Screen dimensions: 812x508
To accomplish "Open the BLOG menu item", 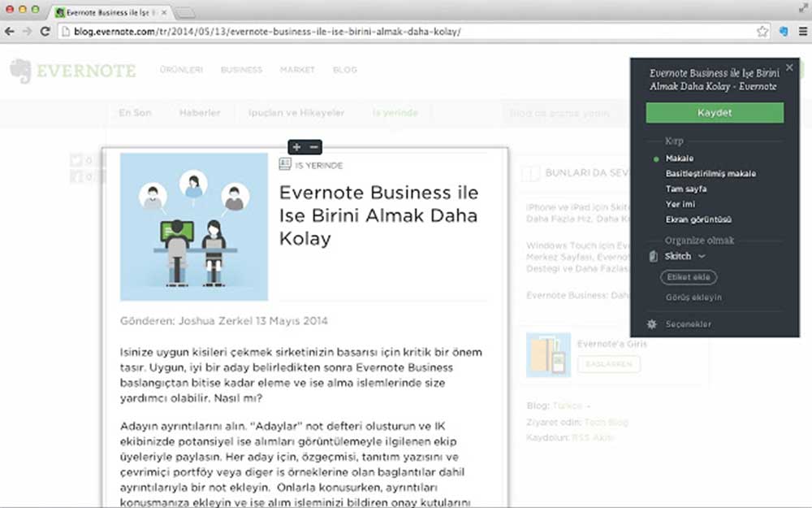I will point(345,69).
